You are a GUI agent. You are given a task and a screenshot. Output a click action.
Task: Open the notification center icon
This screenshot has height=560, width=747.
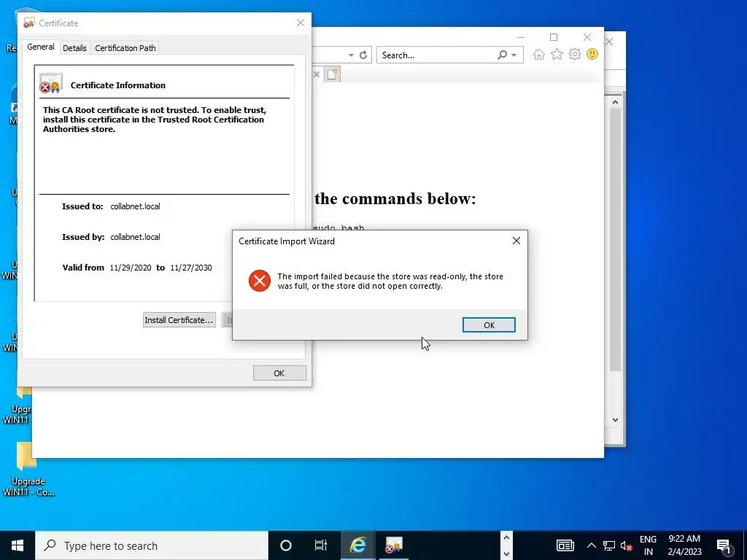click(x=723, y=545)
